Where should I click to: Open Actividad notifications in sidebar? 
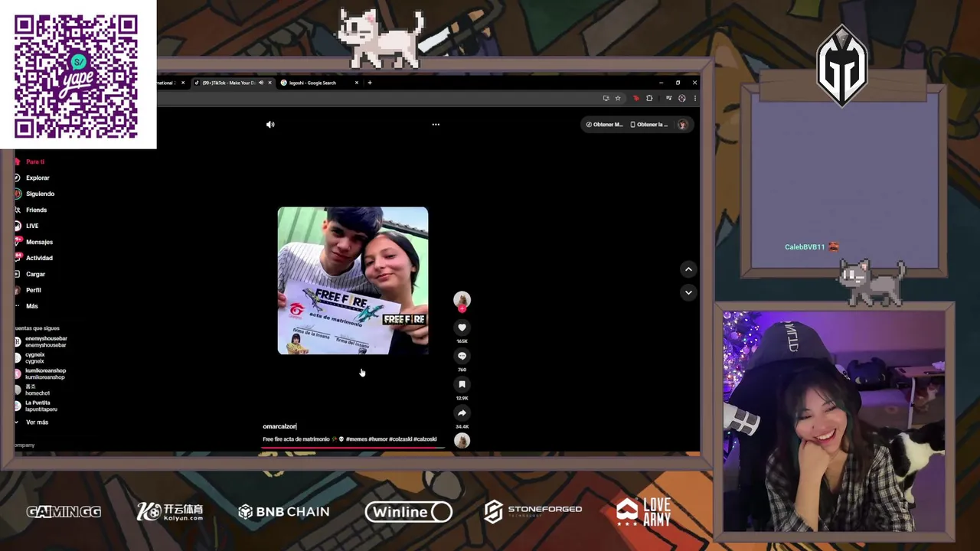39,258
